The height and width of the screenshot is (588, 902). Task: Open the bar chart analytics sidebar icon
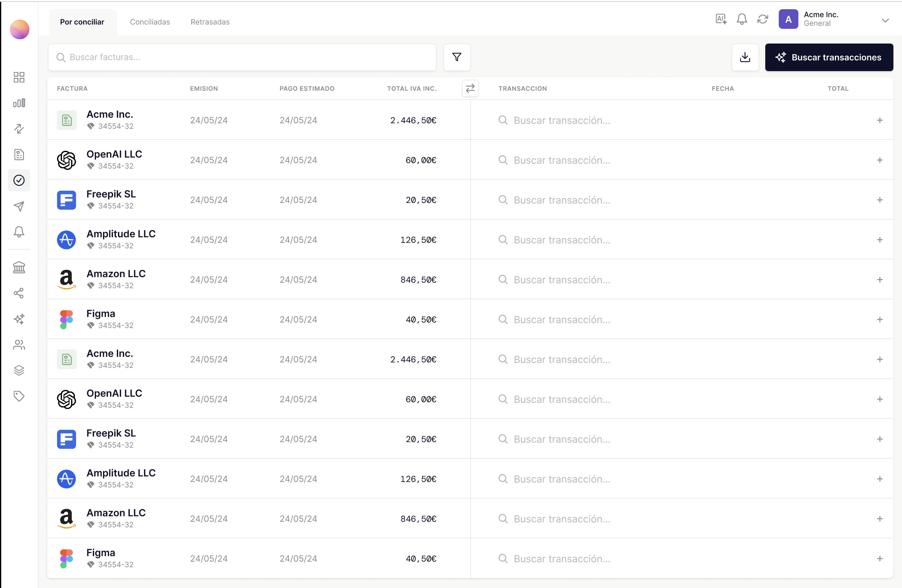click(19, 103)
